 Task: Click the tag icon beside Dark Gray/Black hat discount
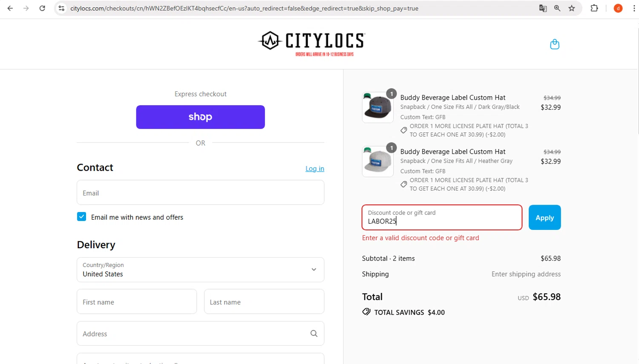pos(404,130)
